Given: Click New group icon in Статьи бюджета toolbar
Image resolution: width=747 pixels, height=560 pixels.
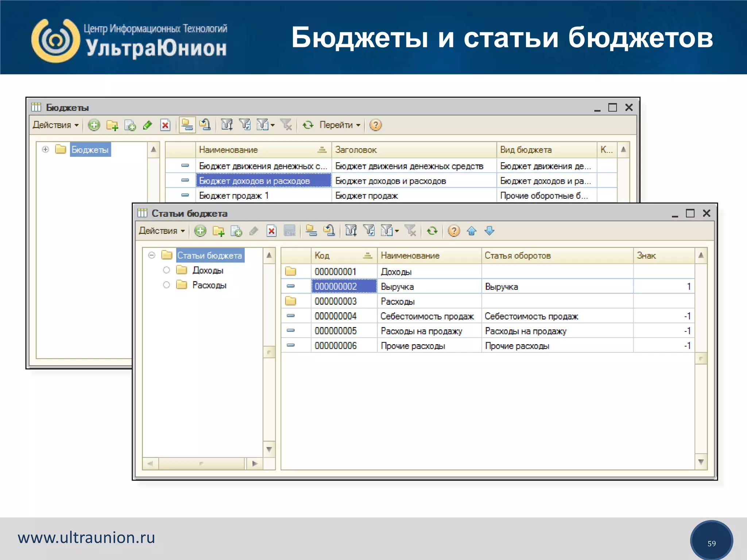Looking at the screenshot, I should click(218, 231).
